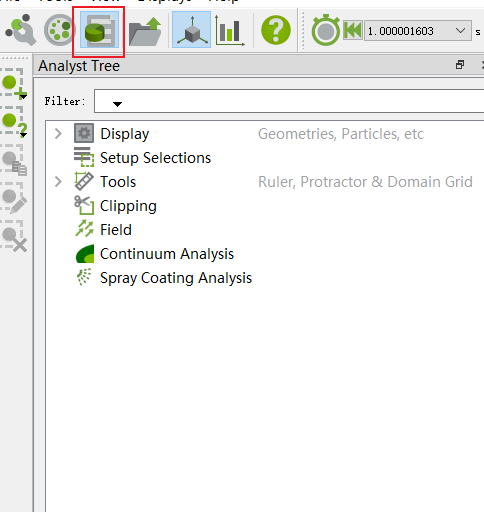The width and height of the screenshot is (484, 512).
Task: Rewind to the first time step
Action: 352,30
